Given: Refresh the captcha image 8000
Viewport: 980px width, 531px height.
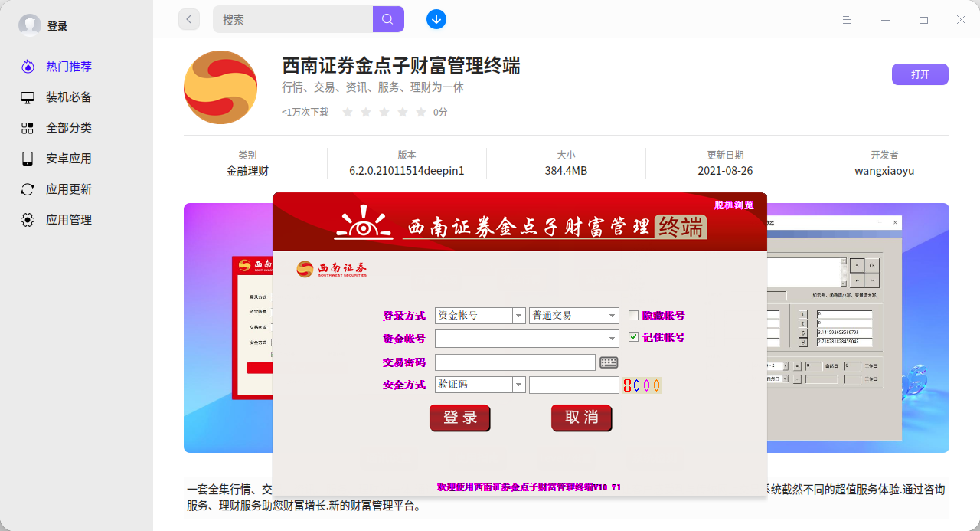Looking at the screenshot, I should (x=642, y=385).
